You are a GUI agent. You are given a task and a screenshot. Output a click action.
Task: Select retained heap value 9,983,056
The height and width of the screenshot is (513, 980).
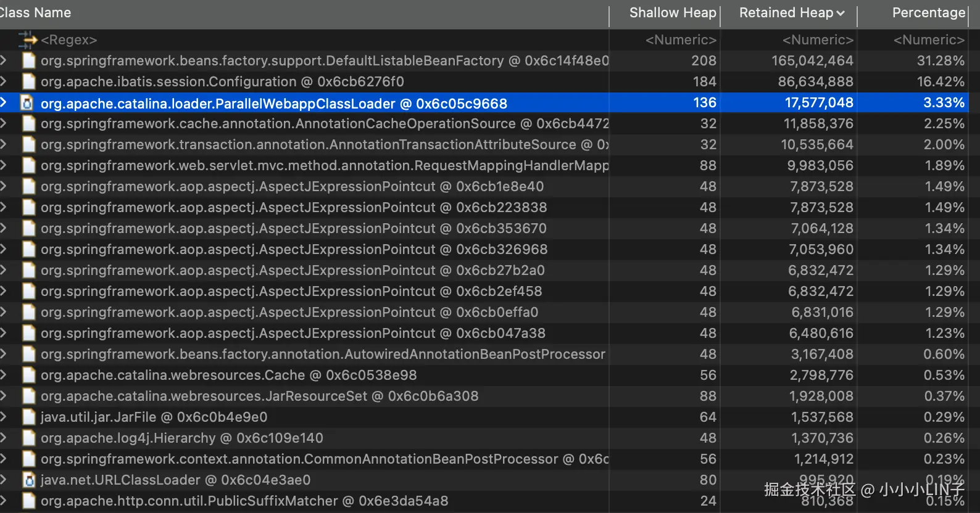[x=820, y=165]
